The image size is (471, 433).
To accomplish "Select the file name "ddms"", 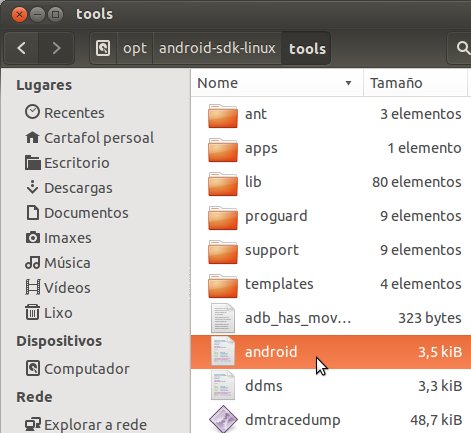I will (x=263, y=386).
